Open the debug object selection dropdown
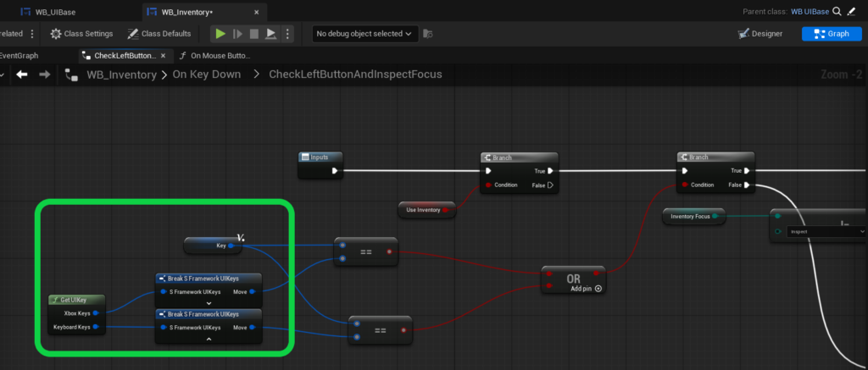 click(x=364, y=34)
